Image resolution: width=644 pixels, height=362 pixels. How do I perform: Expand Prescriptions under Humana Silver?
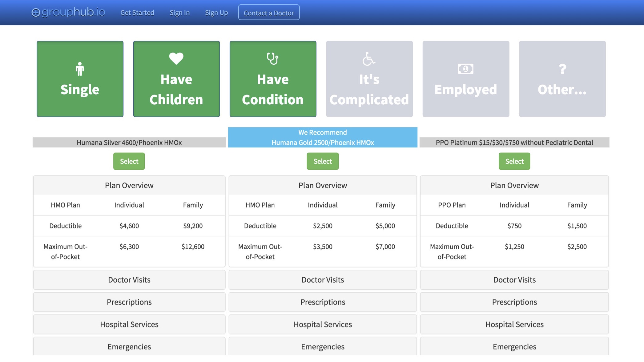point(129,302)
